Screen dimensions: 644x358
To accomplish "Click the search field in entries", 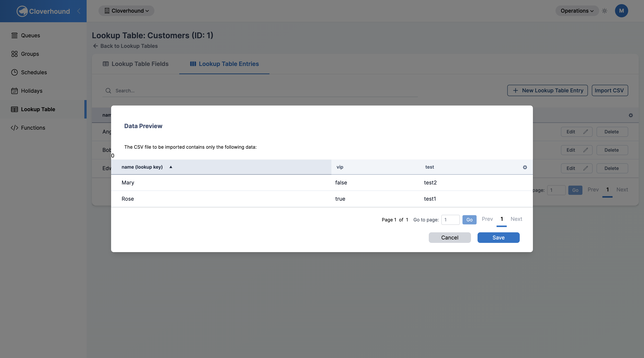I will (260, 91).
